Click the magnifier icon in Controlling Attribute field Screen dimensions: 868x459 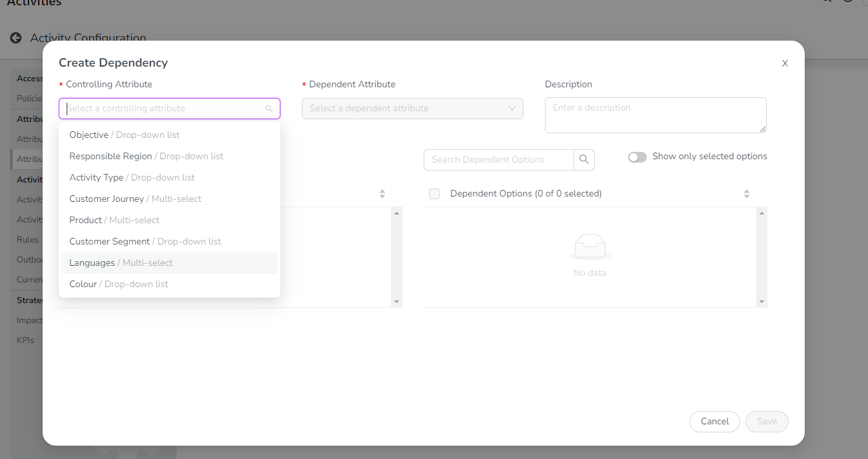point(269,109)
